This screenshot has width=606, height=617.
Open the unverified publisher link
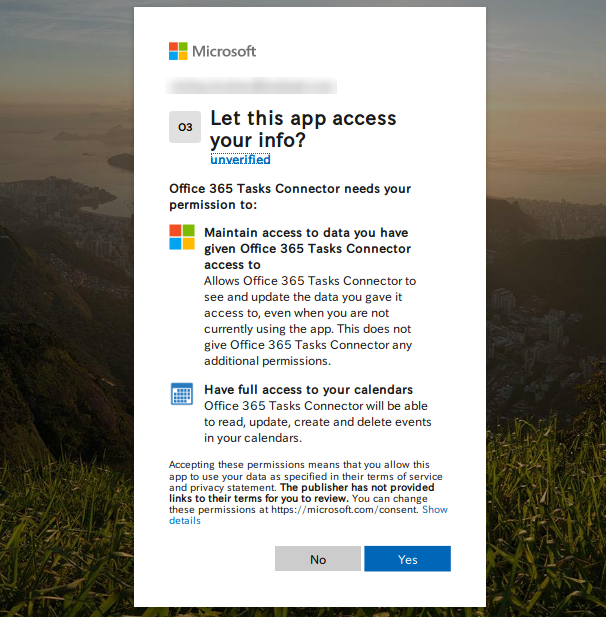click(x=240, y=159)
